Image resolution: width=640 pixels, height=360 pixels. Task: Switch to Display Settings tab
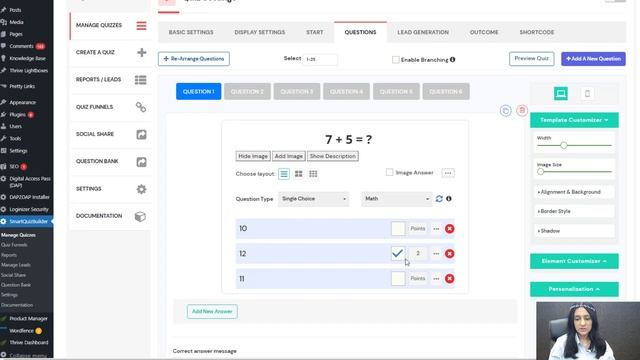tap(260, 32)
